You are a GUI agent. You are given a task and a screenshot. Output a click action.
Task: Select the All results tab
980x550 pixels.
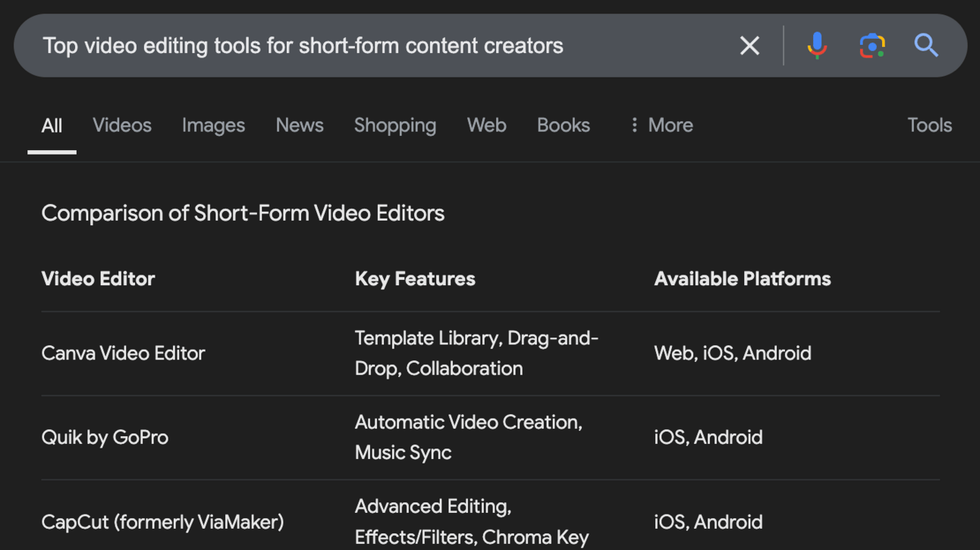click(x=52, y=125)
